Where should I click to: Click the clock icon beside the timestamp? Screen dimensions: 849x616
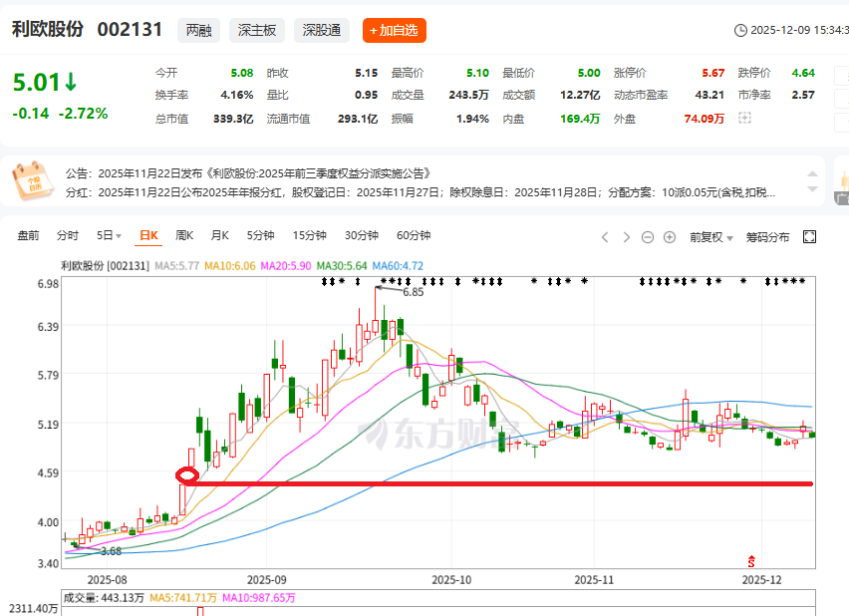click(740, 30)
